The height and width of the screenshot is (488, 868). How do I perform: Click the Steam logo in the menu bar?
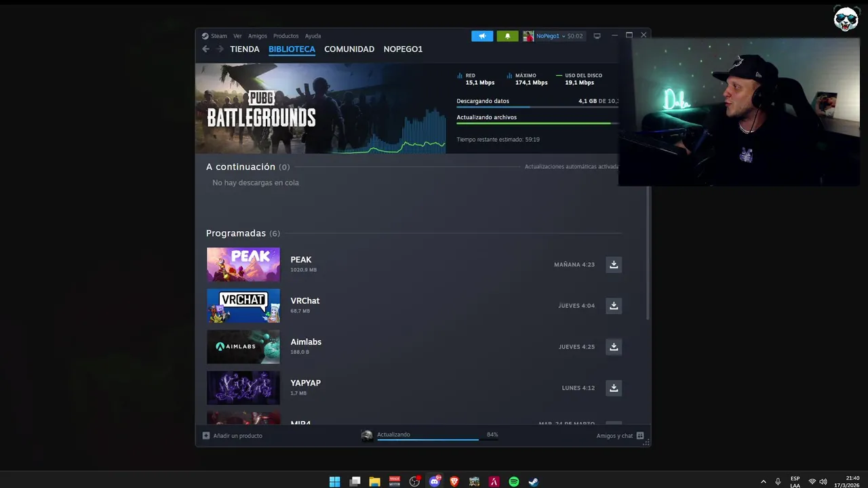pyautogui.click(x=205, y=36)
